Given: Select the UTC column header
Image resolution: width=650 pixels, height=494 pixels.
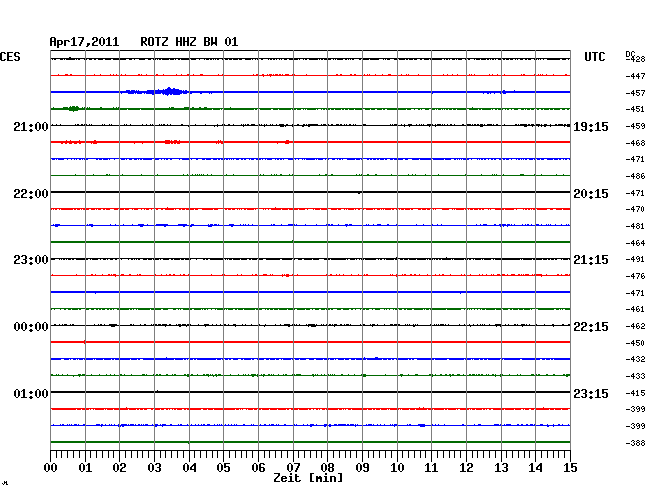Looking at the screenshot, I should click(x=594, y=57).
